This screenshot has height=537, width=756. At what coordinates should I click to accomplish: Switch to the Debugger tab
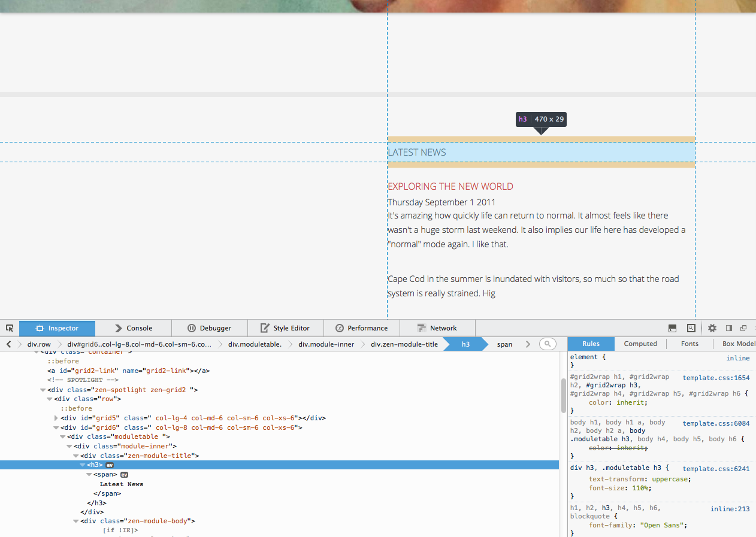(x=210, y=328)
